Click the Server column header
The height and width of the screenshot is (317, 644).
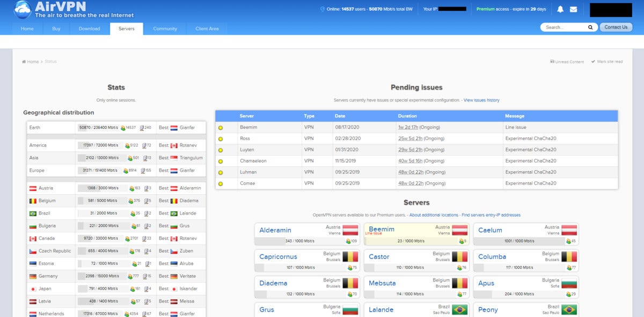click(246, 116)
